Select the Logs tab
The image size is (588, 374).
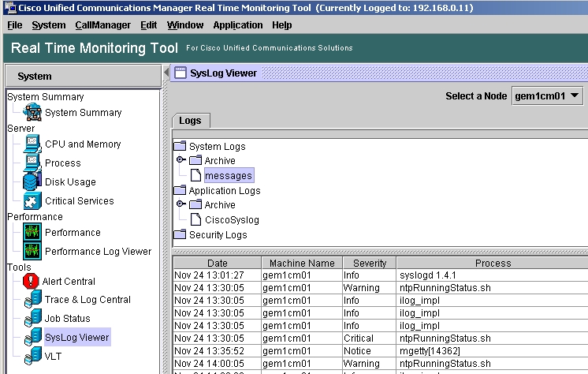click(191, 121)
